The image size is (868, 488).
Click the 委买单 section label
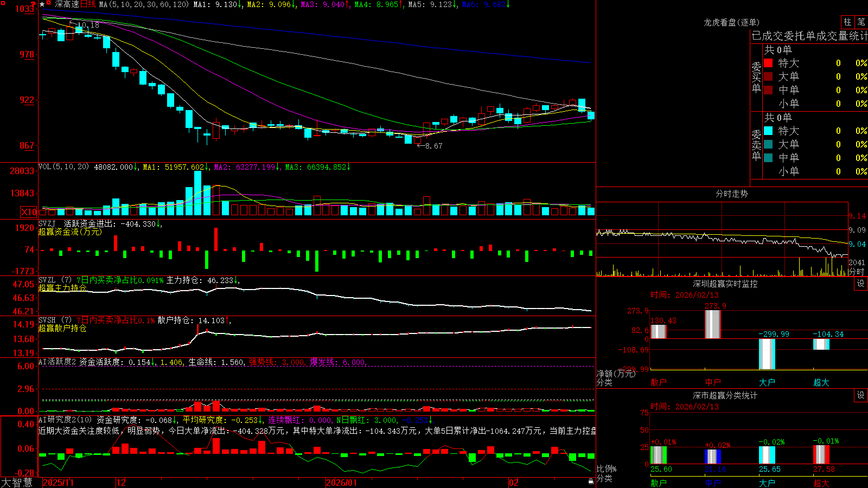pos(756,76)
